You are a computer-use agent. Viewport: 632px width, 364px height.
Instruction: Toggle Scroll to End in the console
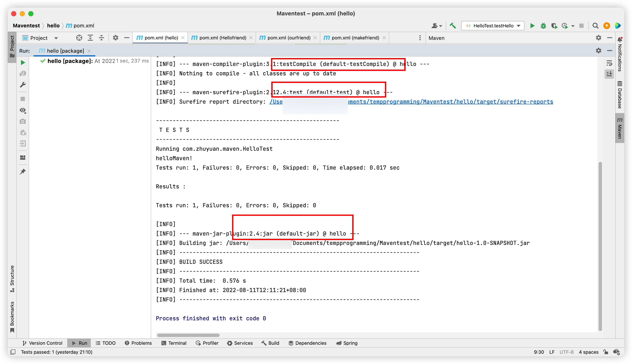pyautogui.click(x=609, y=74)
